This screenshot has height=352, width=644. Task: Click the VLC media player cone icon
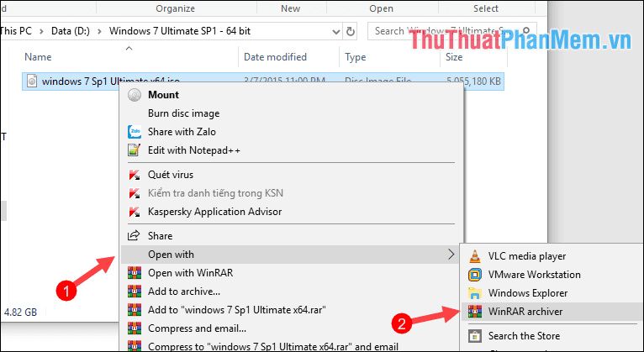(474, 256)
